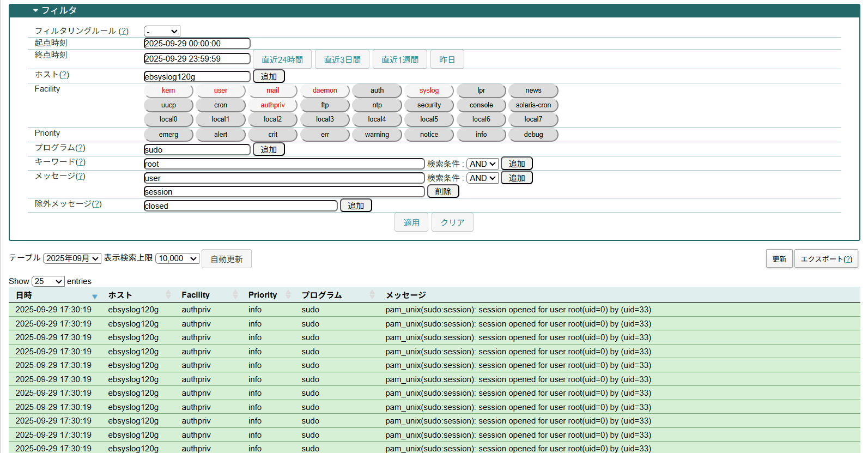Screen dimensions: 868x453
Task: Enable the debug priority filter
Action: coord(533,135)
